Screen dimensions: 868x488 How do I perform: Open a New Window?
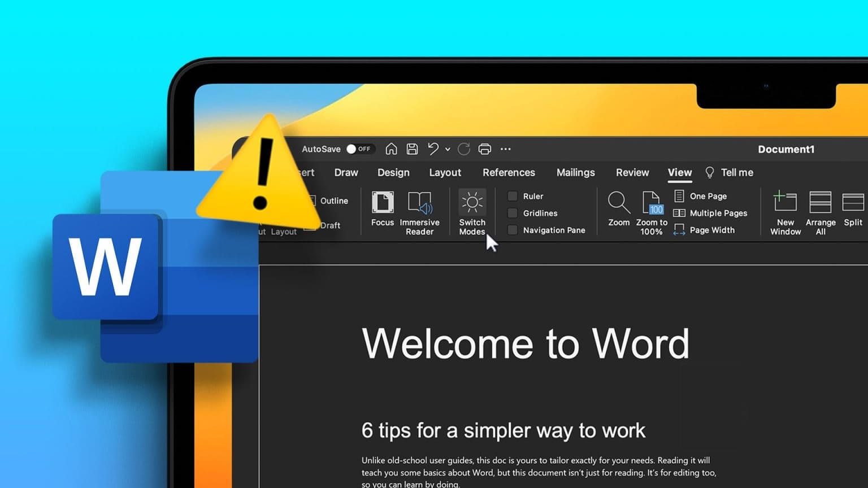[785, 213]
